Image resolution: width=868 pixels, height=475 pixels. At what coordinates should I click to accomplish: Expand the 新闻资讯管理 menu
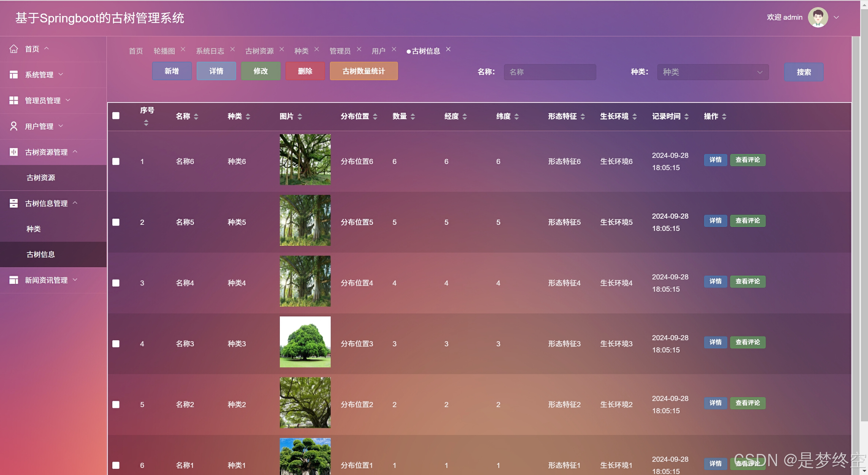point(75,279)
